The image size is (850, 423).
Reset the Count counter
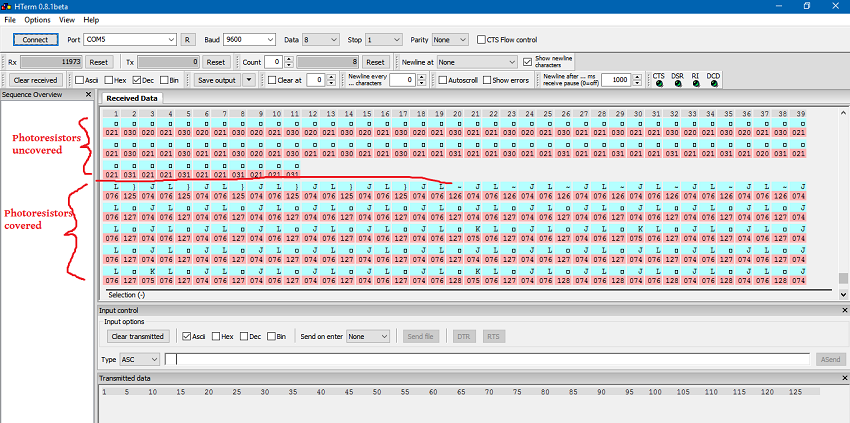[375, 62]
